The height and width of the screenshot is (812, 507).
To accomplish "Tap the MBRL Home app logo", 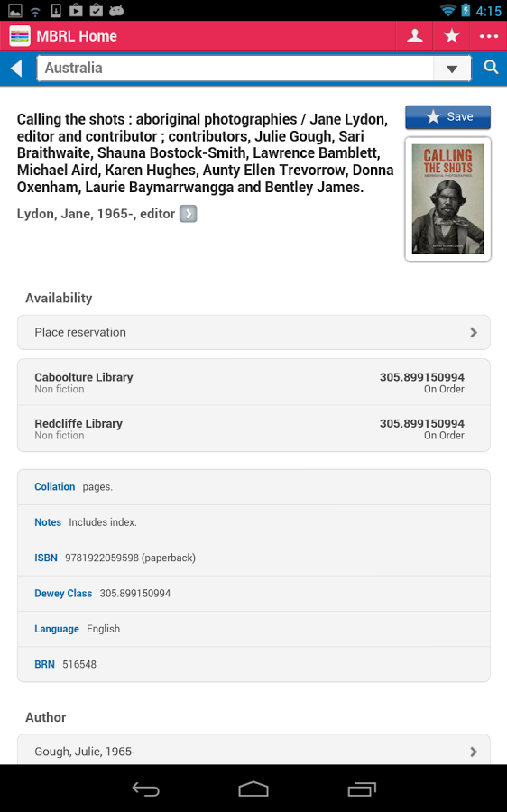I will [20, 36].
